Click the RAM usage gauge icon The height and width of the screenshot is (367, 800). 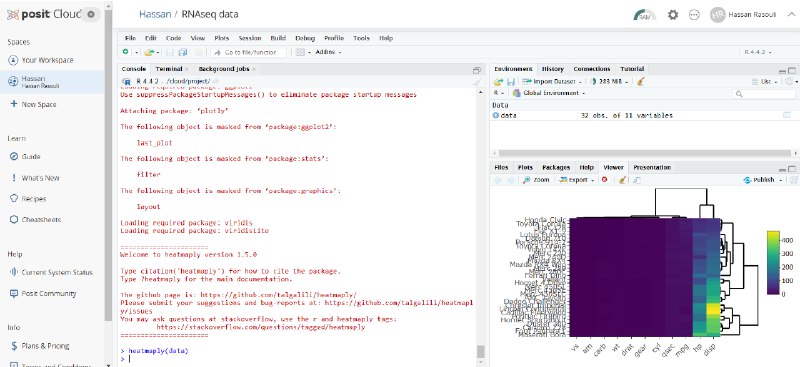click(x=645, y=15)
